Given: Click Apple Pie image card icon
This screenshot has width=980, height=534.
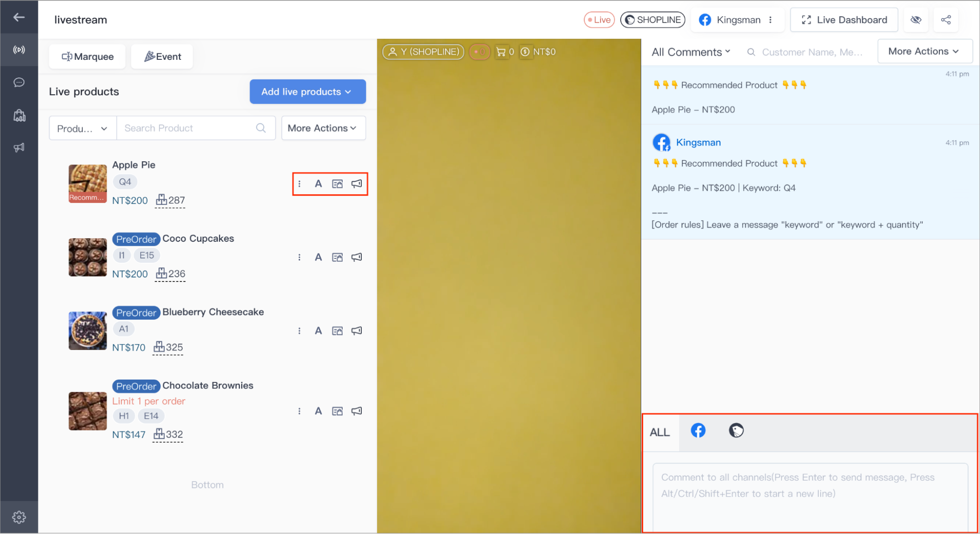Looking at the screenshot, I should click(x=337, y=184).
